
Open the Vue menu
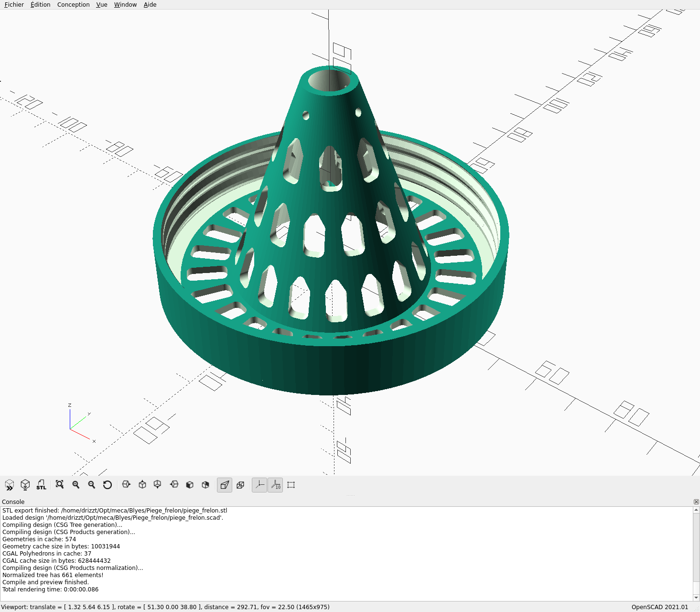102,5
